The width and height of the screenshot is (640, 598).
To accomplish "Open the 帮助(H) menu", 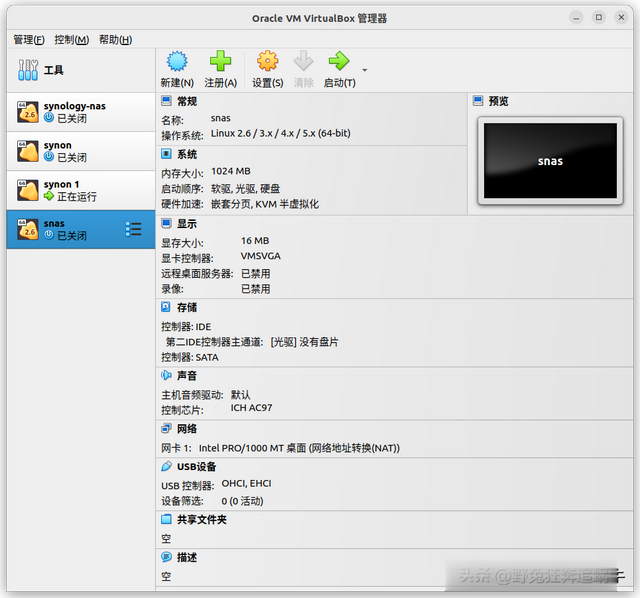I will (x=116, y=40).
